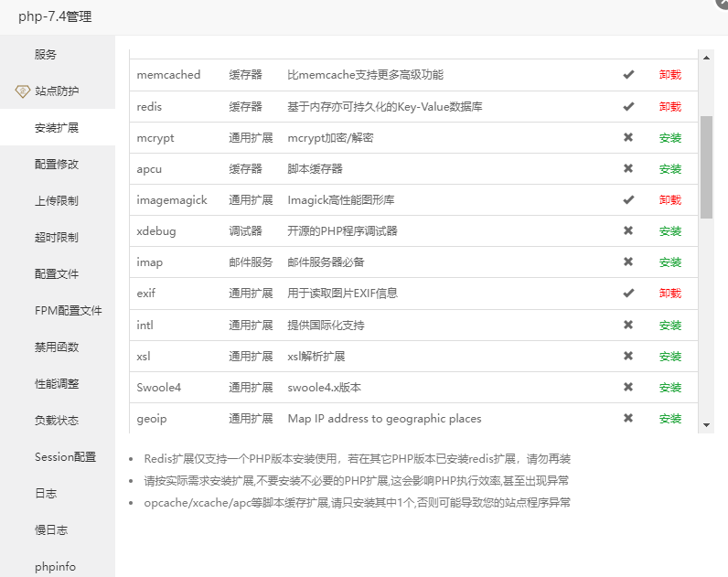This screenshot has height=577, width=728.
Task: Click the 'php-7.4管理' dialog title
Action: (55, 17)
